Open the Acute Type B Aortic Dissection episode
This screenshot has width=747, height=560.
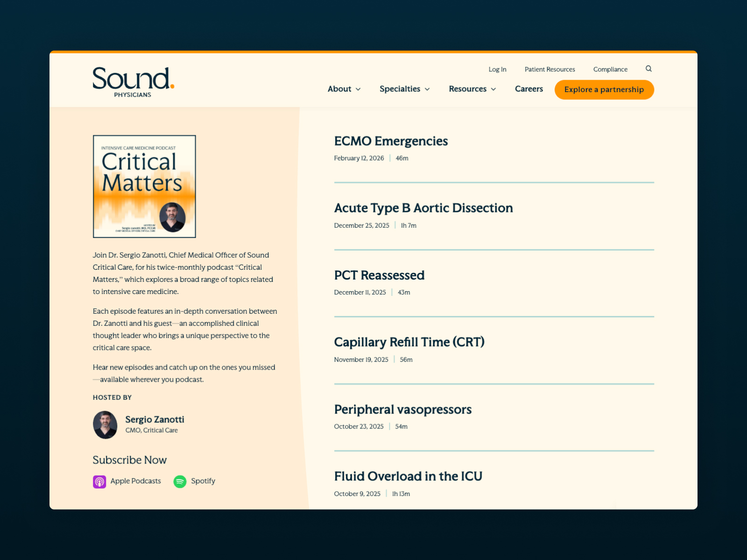point(423,208)
